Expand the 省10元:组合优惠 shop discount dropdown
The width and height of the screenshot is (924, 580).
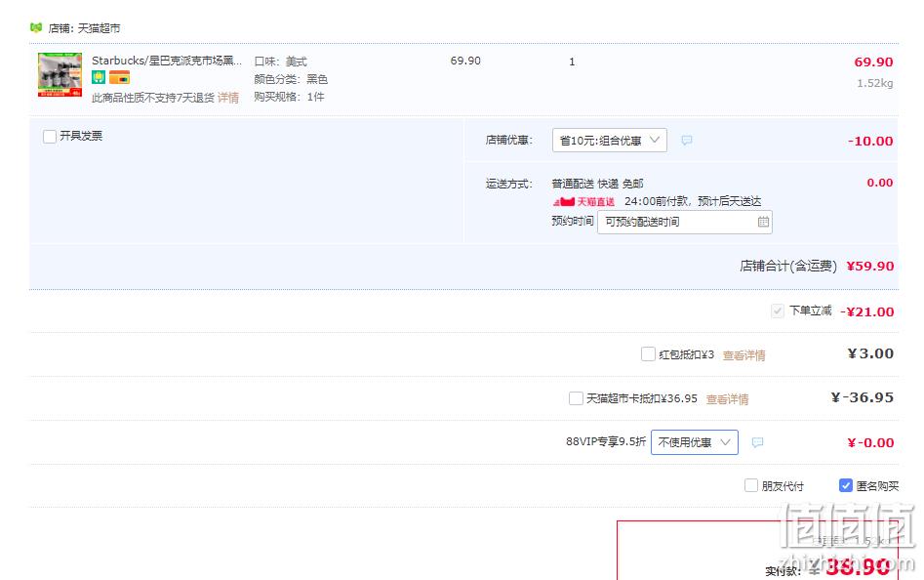[609, 141]
